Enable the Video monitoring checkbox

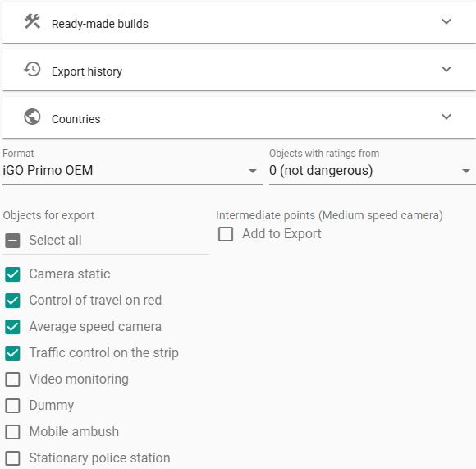[12, 379]
